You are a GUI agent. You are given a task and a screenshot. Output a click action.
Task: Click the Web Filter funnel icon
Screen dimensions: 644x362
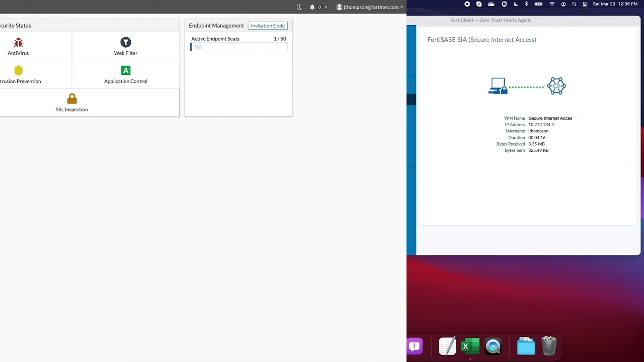click(x=126, y=43)
